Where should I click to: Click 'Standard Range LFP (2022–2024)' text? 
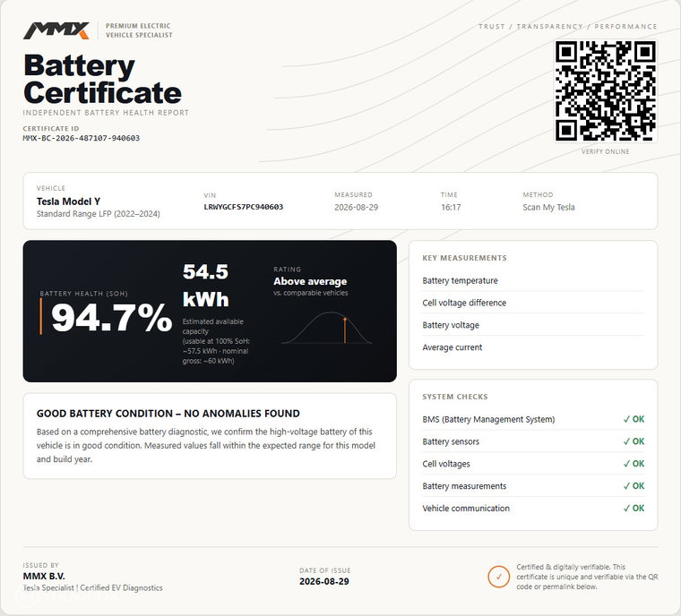pyautogui.click(x=99, y=214)
